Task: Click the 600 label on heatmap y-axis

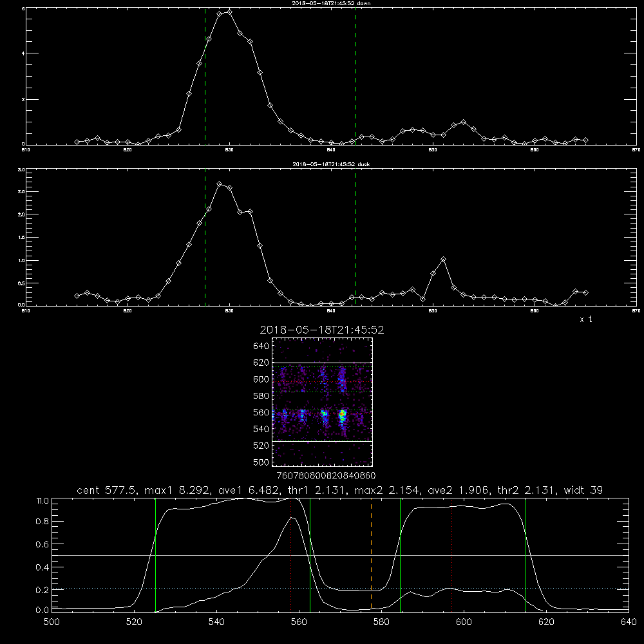Action: tap(261, 379)
